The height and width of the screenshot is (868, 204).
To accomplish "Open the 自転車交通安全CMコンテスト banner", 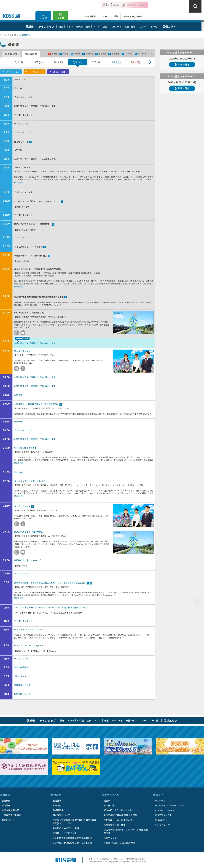I will tap(128, 746).
